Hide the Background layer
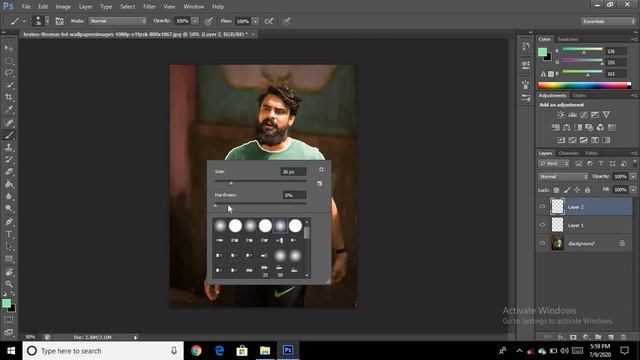640x360 pixels. [x=542, y=243]
